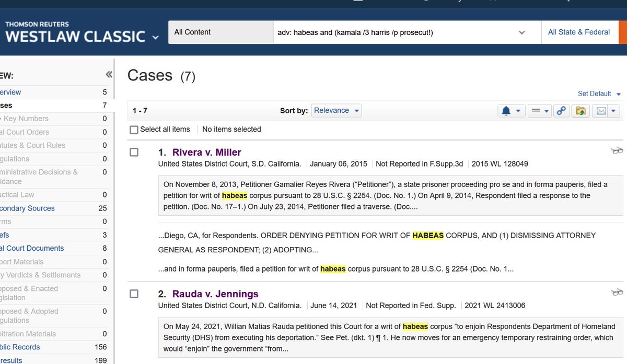Click the Rivera v. Miller summary snippet

(391, 196)
